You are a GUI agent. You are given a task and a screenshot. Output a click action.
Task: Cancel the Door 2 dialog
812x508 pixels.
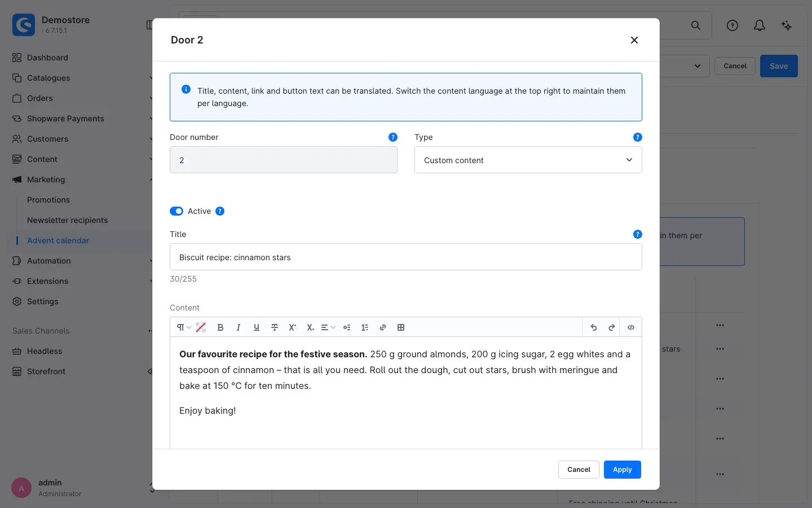(x=579, y=470)
